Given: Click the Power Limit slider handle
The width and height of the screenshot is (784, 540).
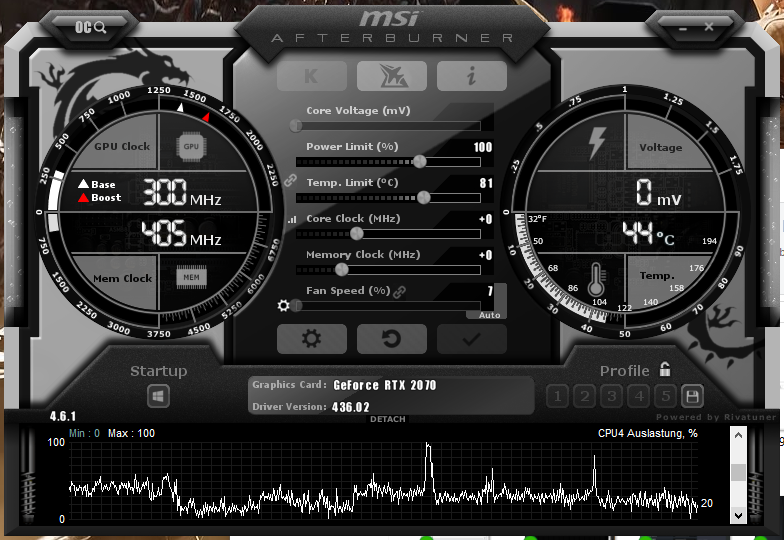Looking at the screenshot, I should 420,162.
